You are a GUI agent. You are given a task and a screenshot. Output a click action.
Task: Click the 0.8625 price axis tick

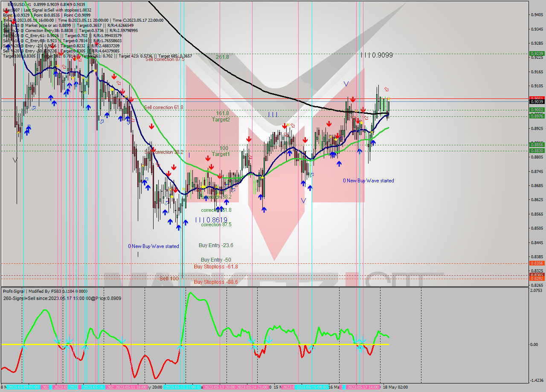[x=537, y=200]
